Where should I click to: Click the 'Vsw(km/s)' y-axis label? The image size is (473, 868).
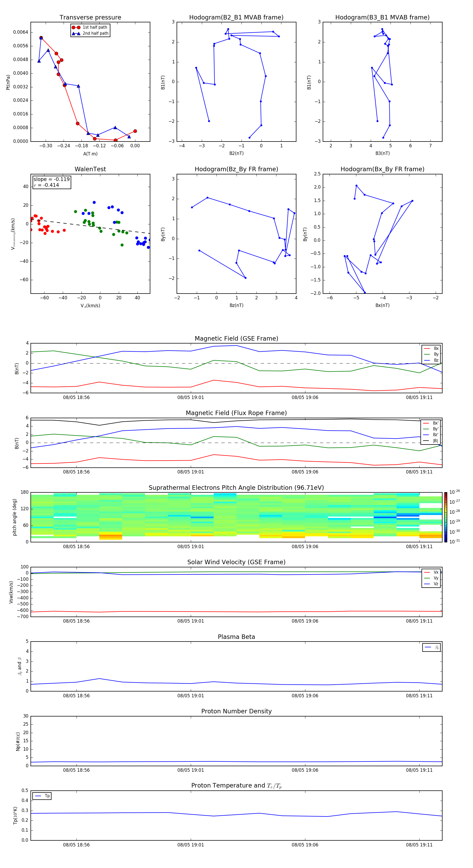click(x=11, y=592)
